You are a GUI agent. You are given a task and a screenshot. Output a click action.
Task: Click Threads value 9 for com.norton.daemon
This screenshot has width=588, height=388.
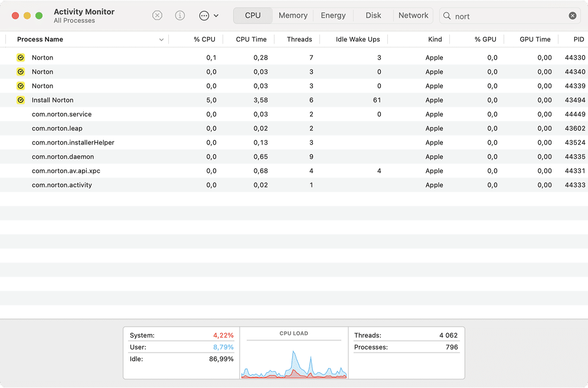click(x=311, y=157)
